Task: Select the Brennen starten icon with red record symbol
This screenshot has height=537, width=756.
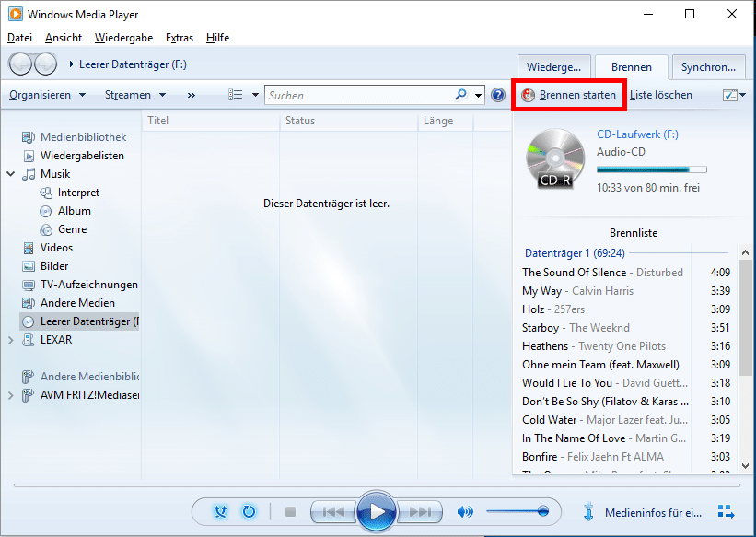Action: coord(527,95)
